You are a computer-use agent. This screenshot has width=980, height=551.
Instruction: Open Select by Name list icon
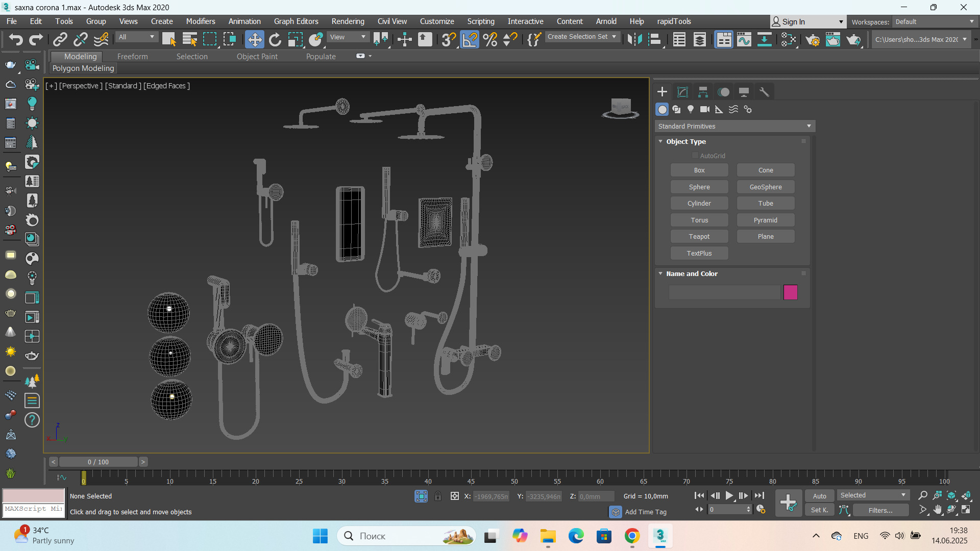click(x=190, y=39)
